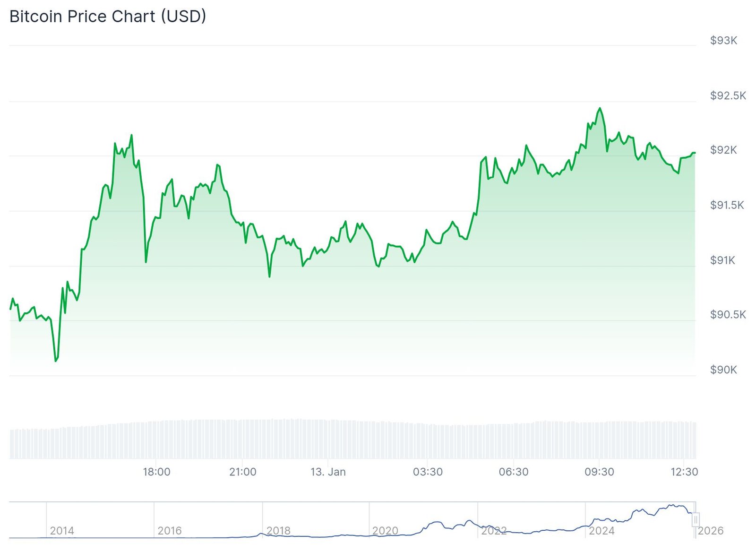Click the 2024 label in the navigator
This screenshot has height=552, width=756.
tap(601, 531)
